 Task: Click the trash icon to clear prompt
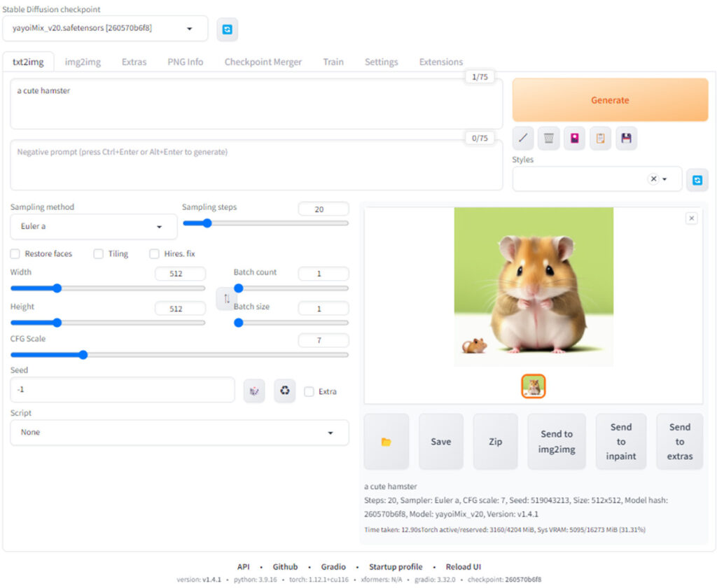tap(548, 139)
